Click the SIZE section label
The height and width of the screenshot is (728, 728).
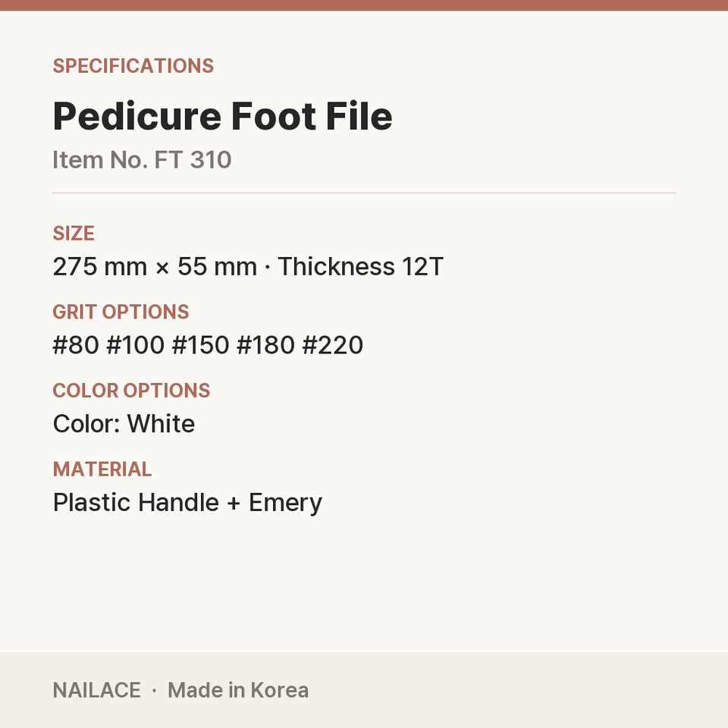(x=74, y=233)
